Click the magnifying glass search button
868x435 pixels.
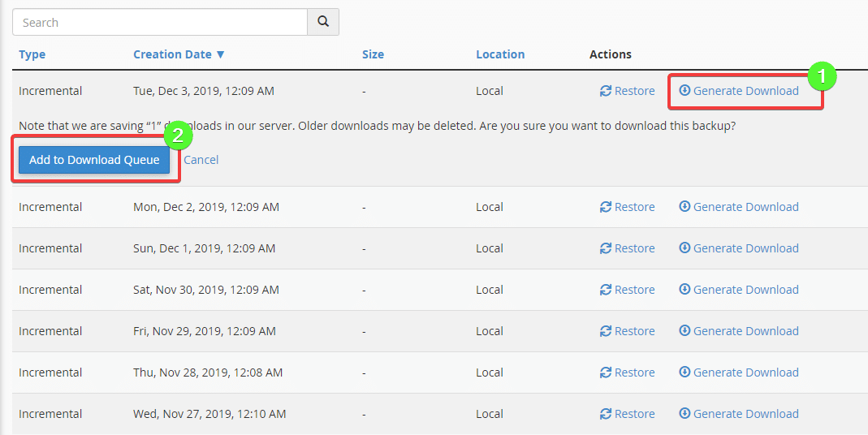point(323,22)
